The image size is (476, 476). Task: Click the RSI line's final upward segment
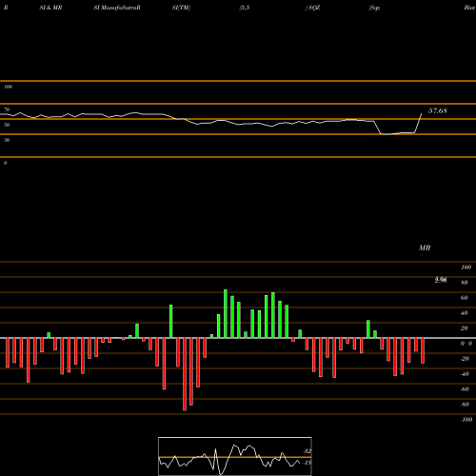tap(418, 123)
